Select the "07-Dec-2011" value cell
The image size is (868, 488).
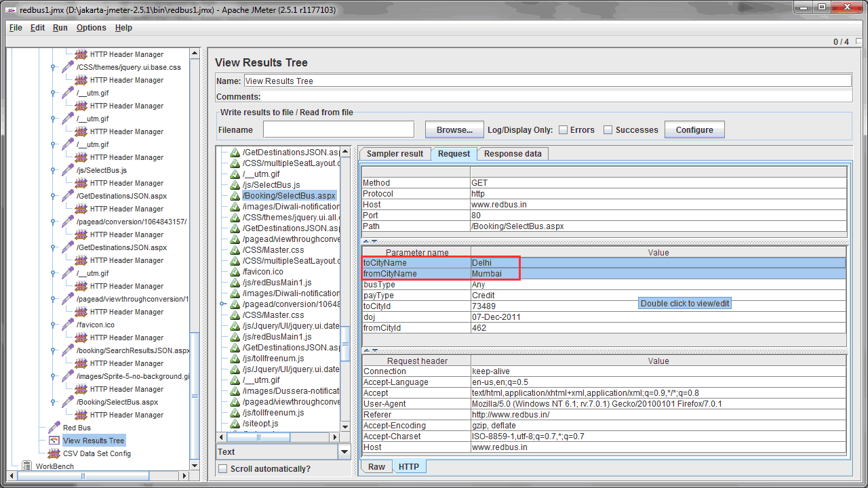(x=658, y=317)
